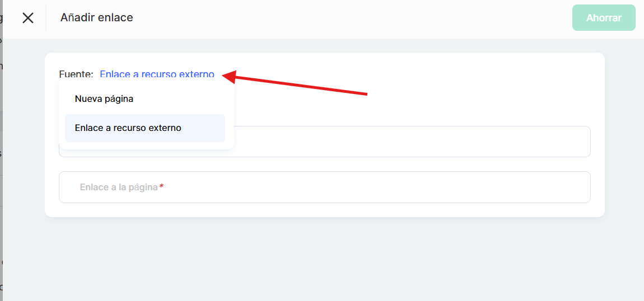Open the Fuente source dropdown
Viewport: 644px width, 301px height.
point(157,74)
